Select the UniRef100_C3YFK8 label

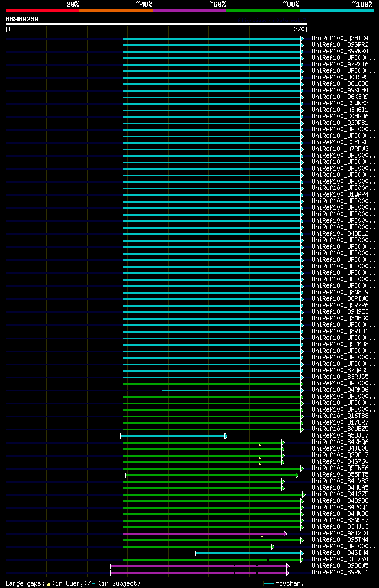[340, 143]
